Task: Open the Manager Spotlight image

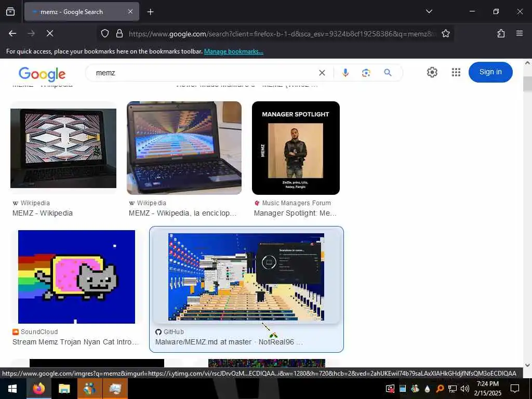Action: 296,148
